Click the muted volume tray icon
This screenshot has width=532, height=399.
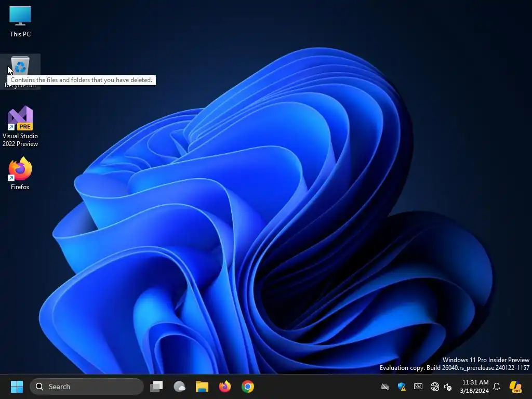[448, 387]
